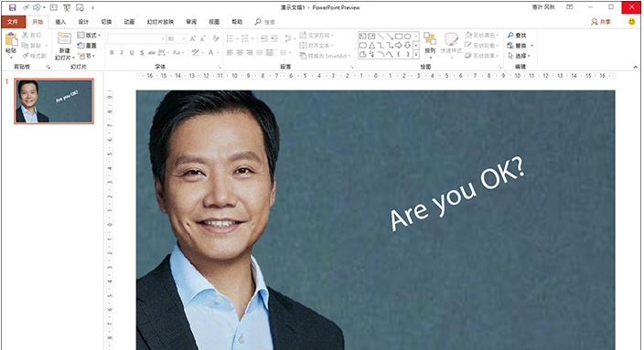Center the text
This screenshot has width=644, height=350.
pos(240,52)
